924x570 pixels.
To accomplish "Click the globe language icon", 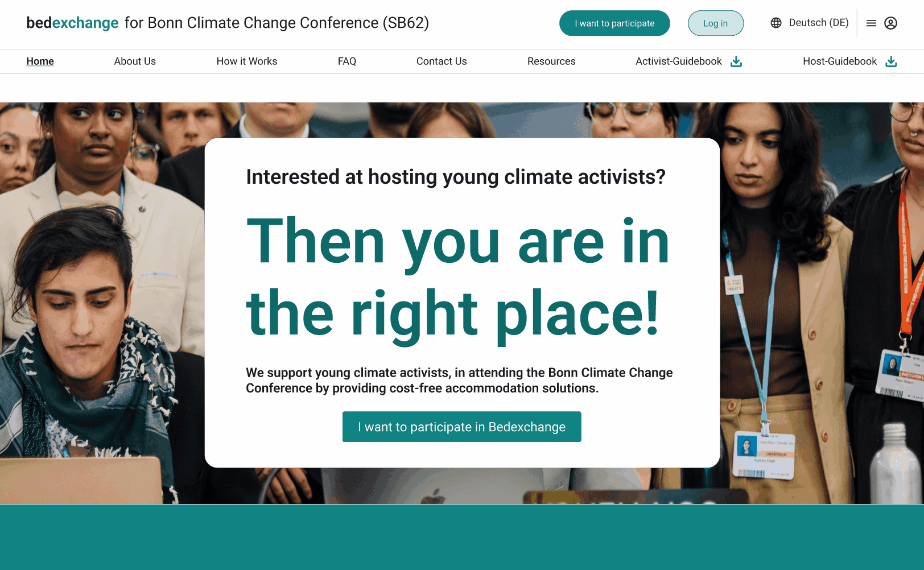I will click(776, 23).
